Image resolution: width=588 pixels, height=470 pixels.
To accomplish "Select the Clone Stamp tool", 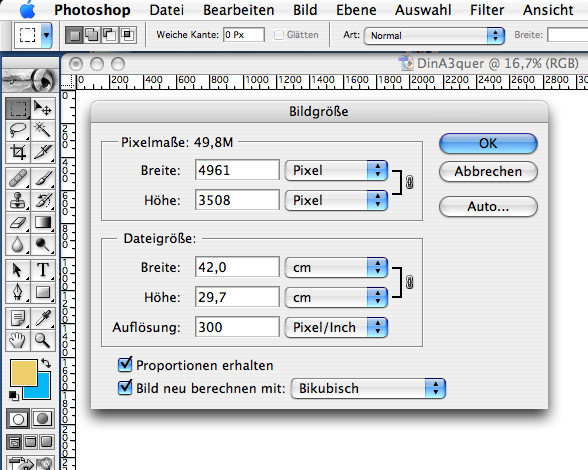I will [18, 200].
